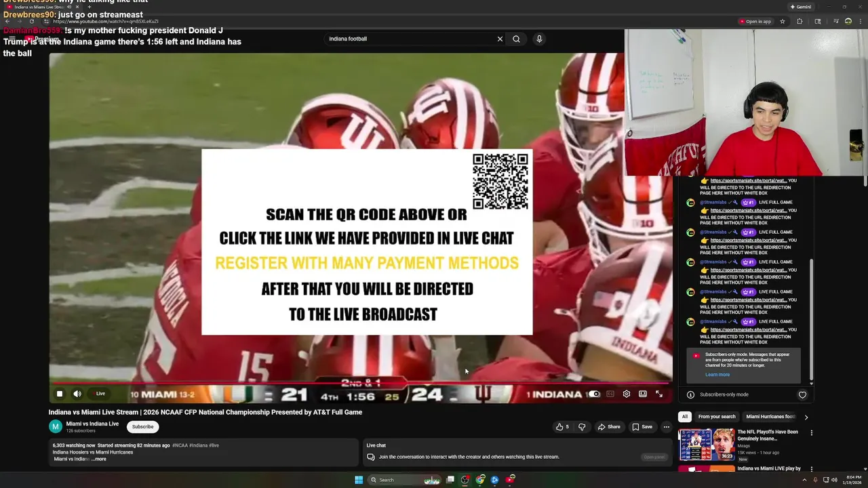Click the video progress bar
868x488 pixels.
click(360, 384)
